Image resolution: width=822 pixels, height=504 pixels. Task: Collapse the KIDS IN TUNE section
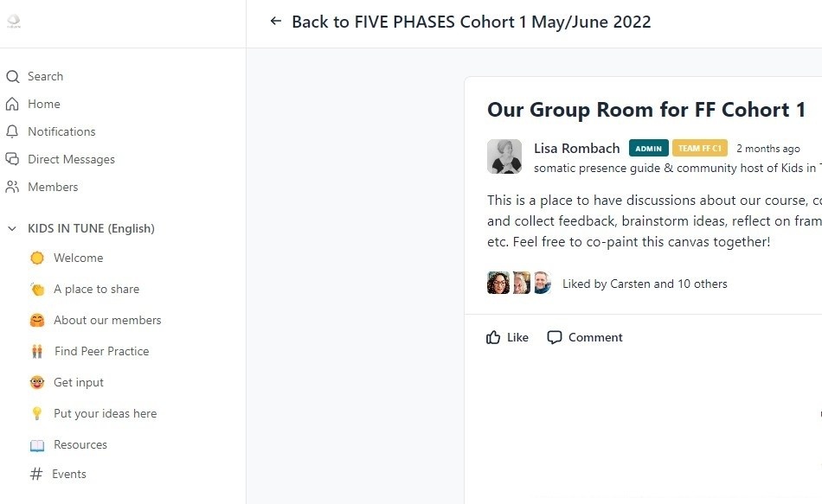12,229
